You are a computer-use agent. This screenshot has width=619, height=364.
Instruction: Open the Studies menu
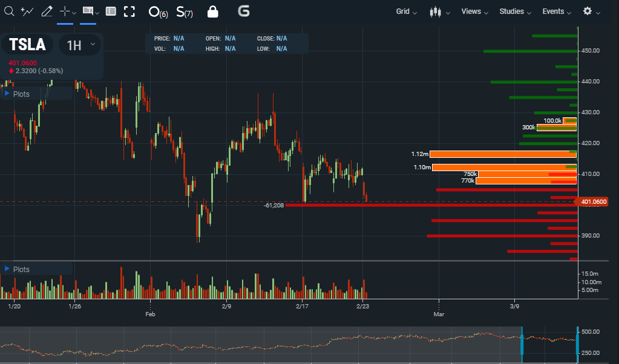pyautogui.click(x=515, y=11)
